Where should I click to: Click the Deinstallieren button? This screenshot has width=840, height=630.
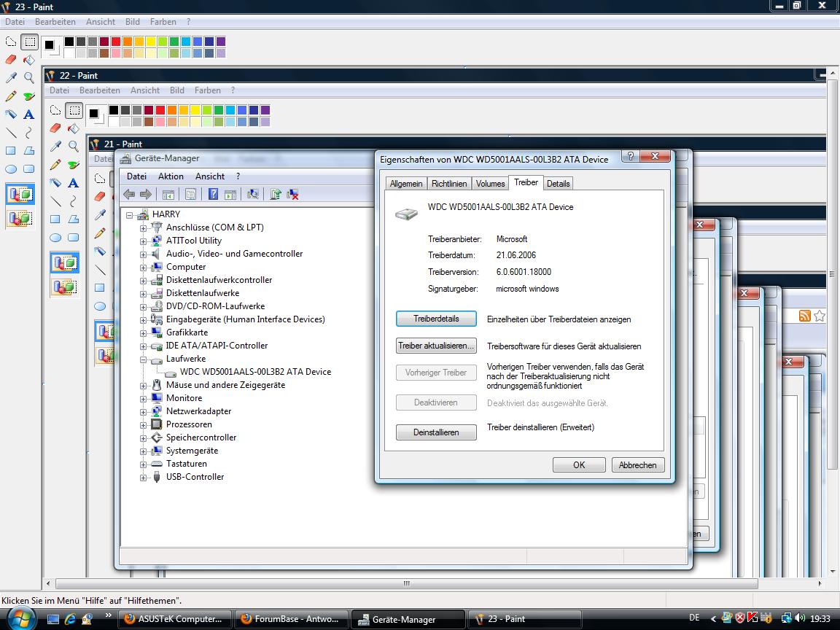coord(436,432)
